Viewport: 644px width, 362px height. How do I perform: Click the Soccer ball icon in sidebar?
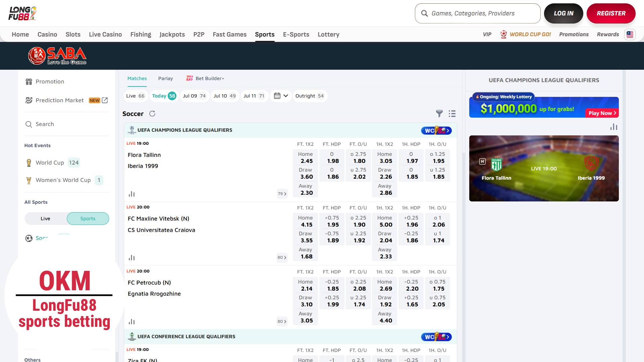[29, 238]
